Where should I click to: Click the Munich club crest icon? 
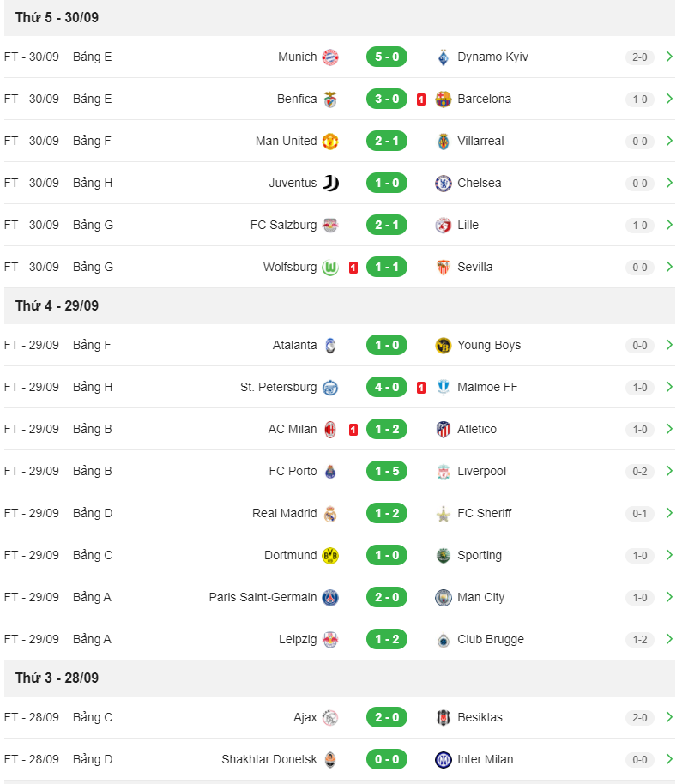(x=330, y=57)
